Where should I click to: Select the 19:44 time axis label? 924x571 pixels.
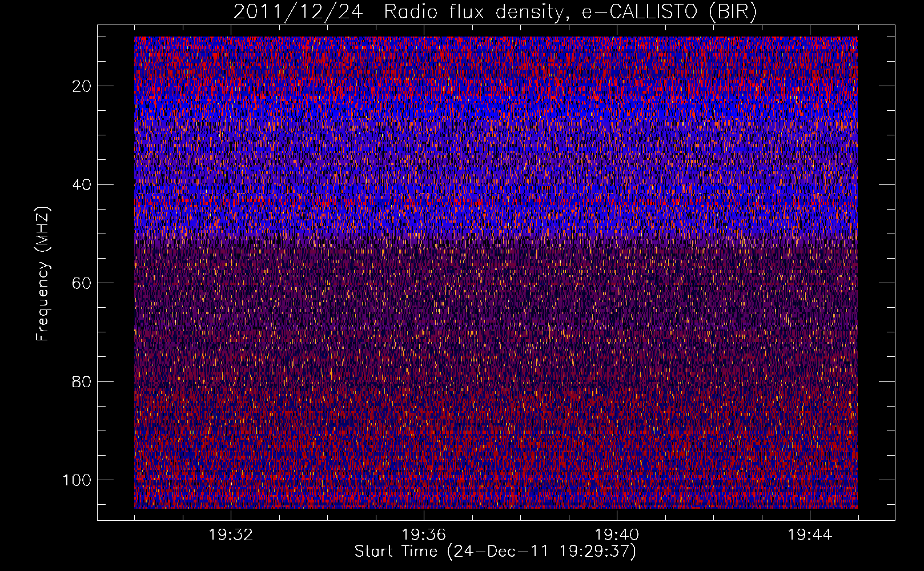coord(810,535)
